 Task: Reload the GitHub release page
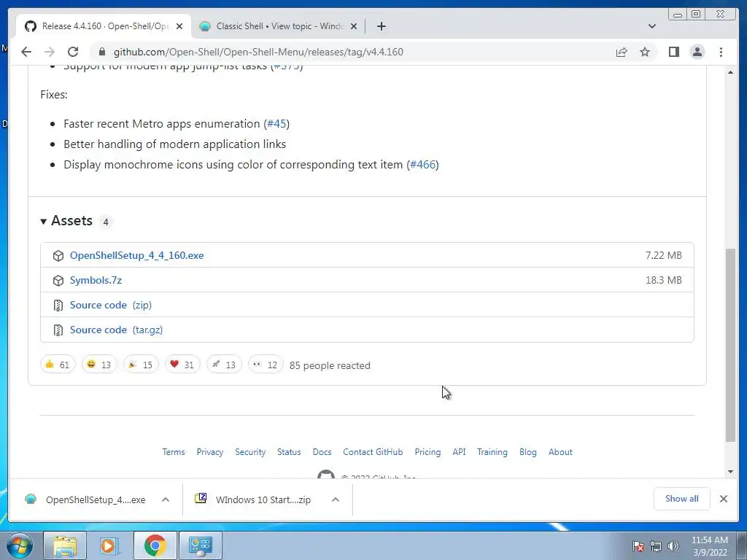[73, 52]
